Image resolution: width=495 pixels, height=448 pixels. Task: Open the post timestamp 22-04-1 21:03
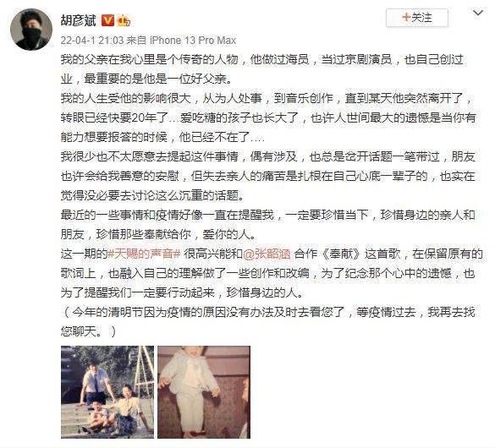pyautogui.click(x=92, y=41)
